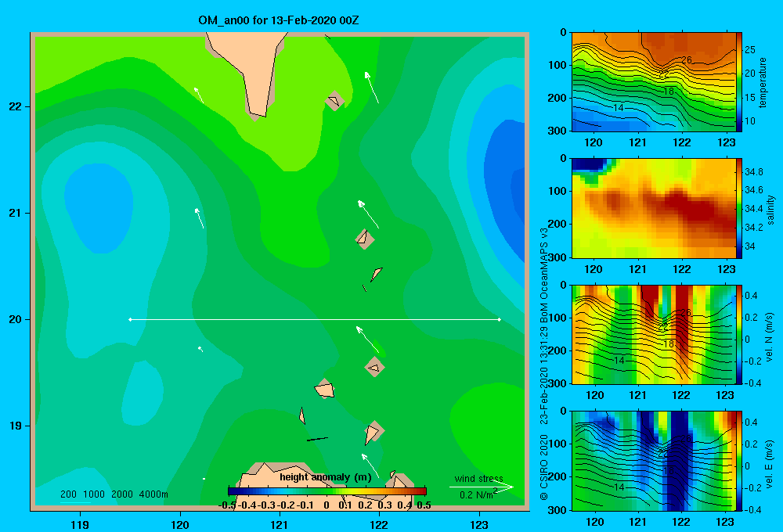Click the 'vel. E (m/s)' axis label
The width and height of the screenshot is (783, 532).
(x=770, y=464)
